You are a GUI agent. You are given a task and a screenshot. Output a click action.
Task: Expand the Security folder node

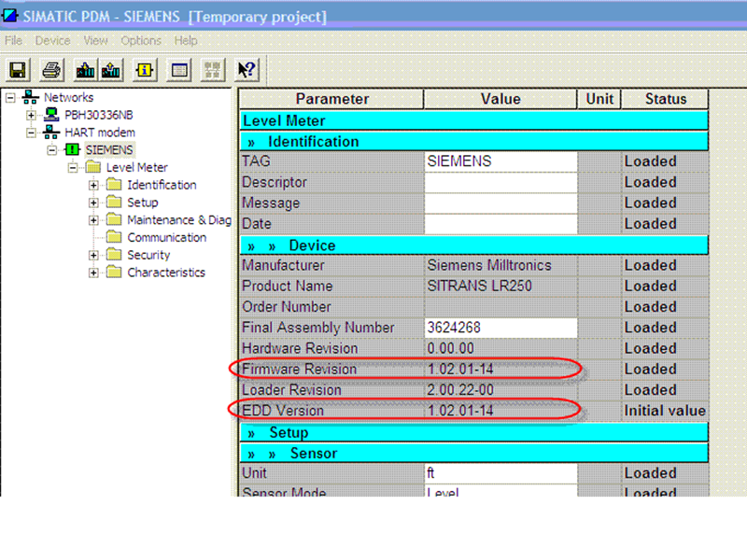pos(93,255)
